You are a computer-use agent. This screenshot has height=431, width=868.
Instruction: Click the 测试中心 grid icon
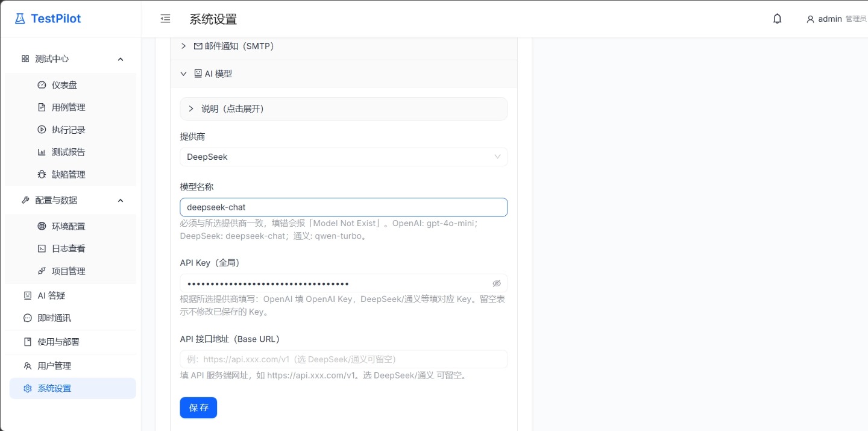pos(25,59)
